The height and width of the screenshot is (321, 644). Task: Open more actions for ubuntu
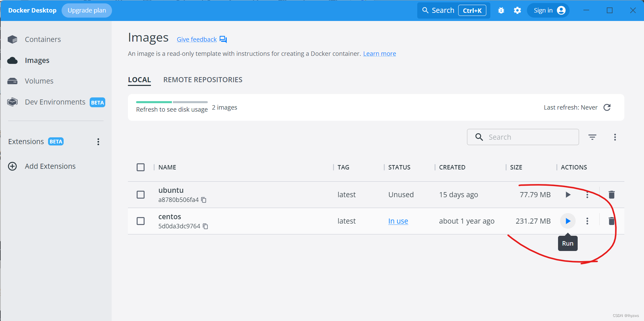tap(587, 195)
